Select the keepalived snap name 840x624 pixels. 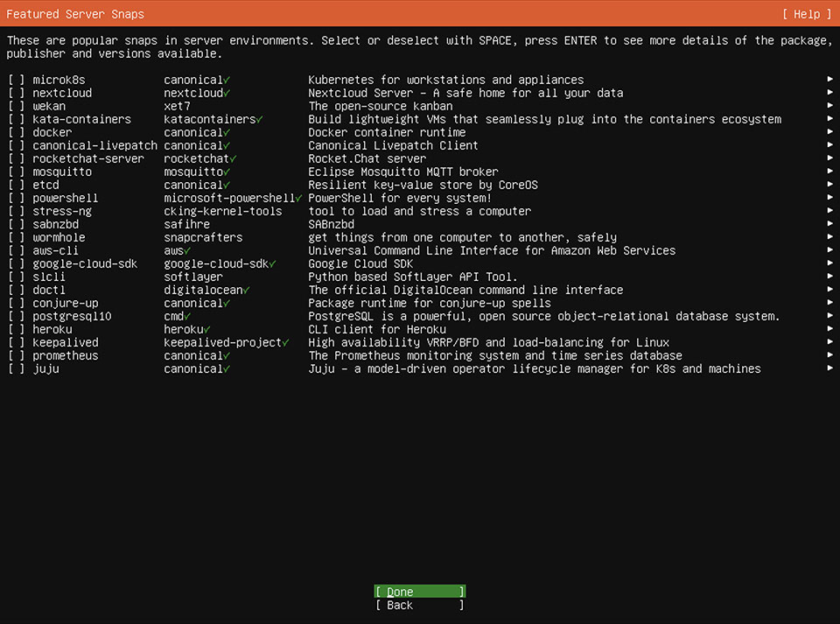pyautogui.click(x=66, y=343)
